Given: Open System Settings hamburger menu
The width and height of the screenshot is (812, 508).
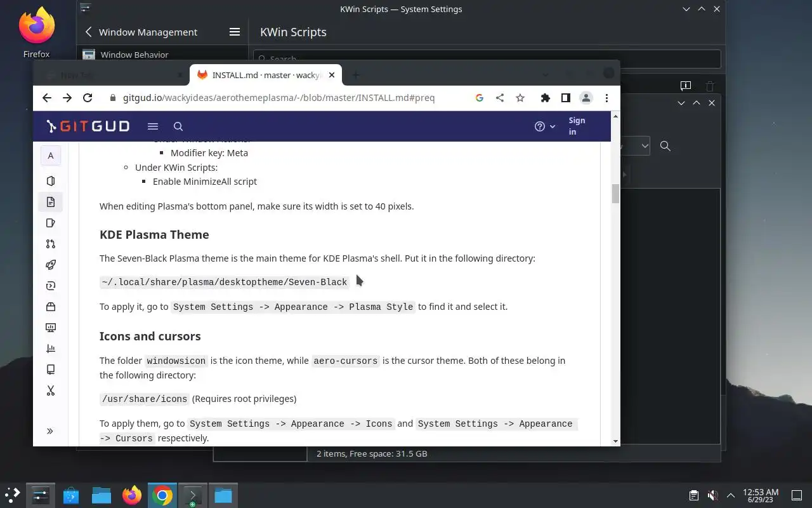Looking at the screenshot, I should pyautogui.click(x=235, y=32).
